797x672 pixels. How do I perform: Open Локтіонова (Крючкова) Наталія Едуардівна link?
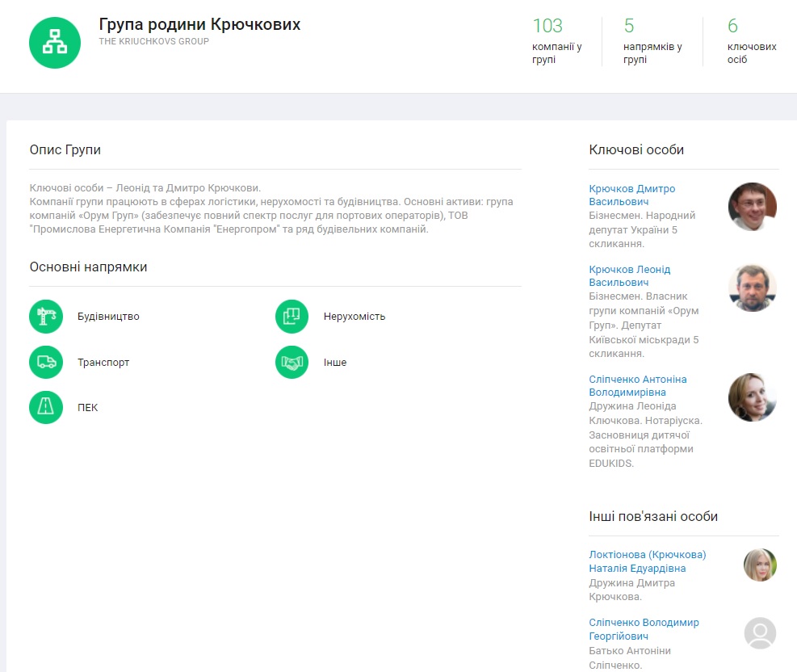(x=647, y=561)
